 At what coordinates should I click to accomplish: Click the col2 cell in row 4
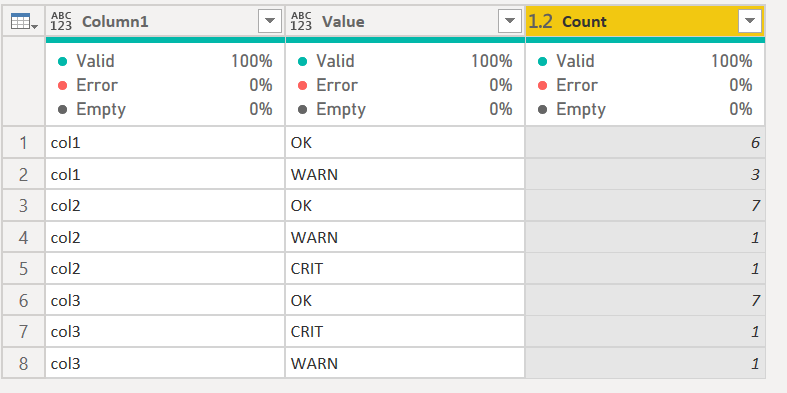pyautogui.click(x=165, y=237)
